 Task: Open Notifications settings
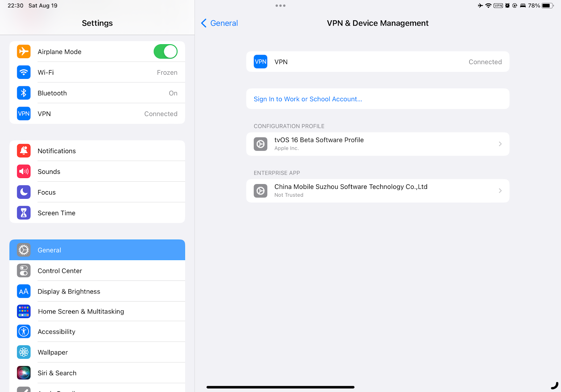tap(97, 151)
